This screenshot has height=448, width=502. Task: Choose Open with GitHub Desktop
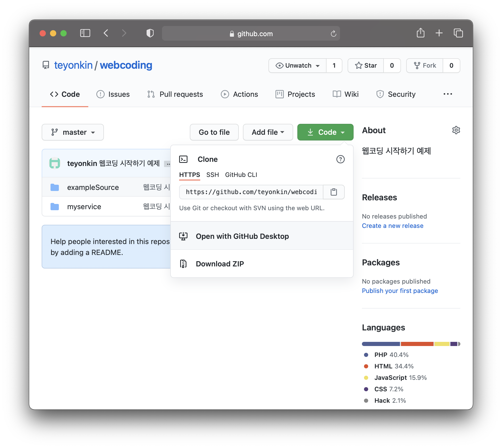pos(262,236)
